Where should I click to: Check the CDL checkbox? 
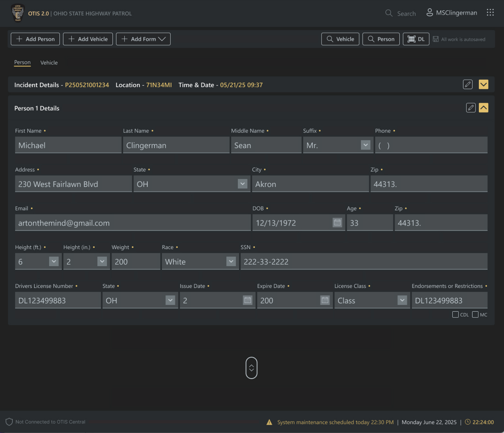[455, 315]
